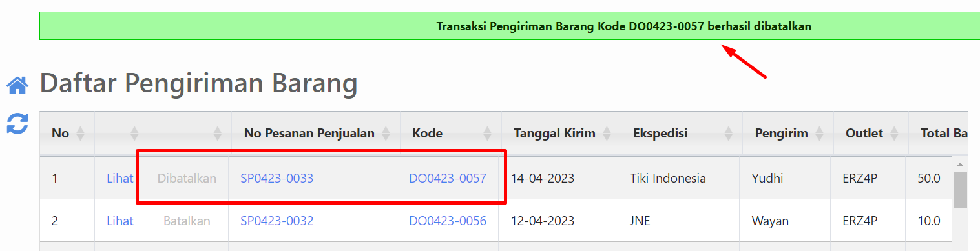Sort by the Kode column arrows
980x251 pixels.
[488, 134]
